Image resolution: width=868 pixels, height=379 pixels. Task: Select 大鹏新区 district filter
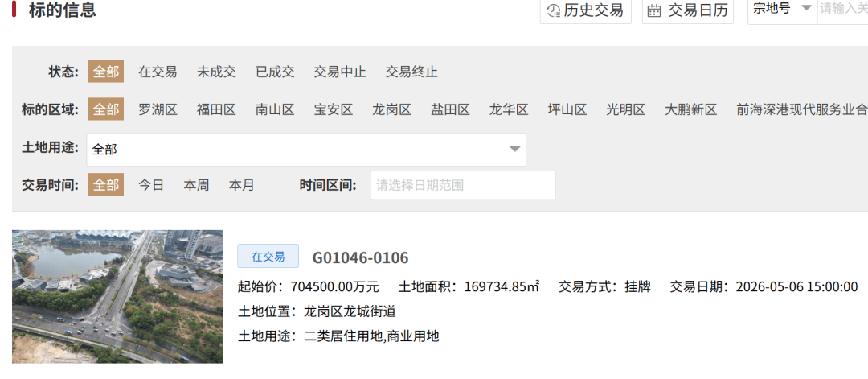click(690, 109)
